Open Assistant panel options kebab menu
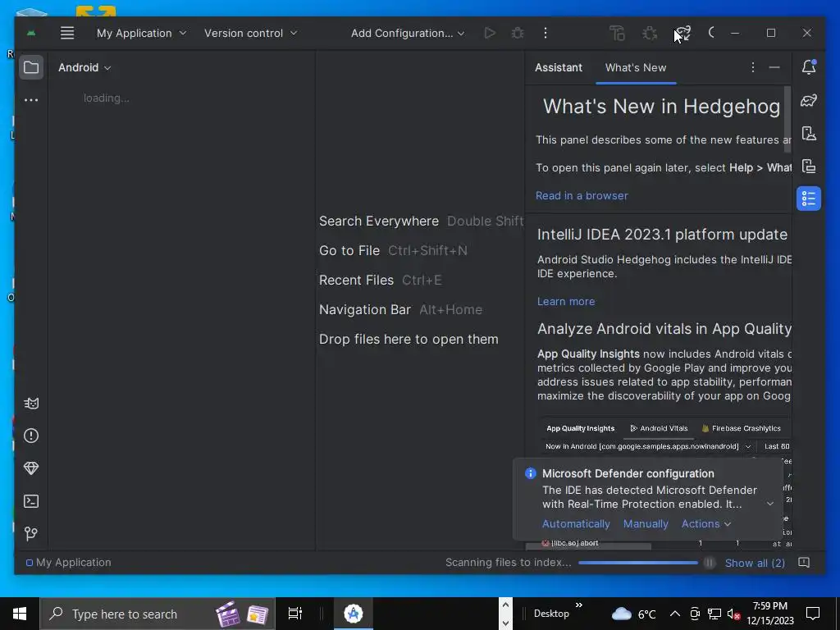The height and width of the screenshot is (630, 840). 753,67
